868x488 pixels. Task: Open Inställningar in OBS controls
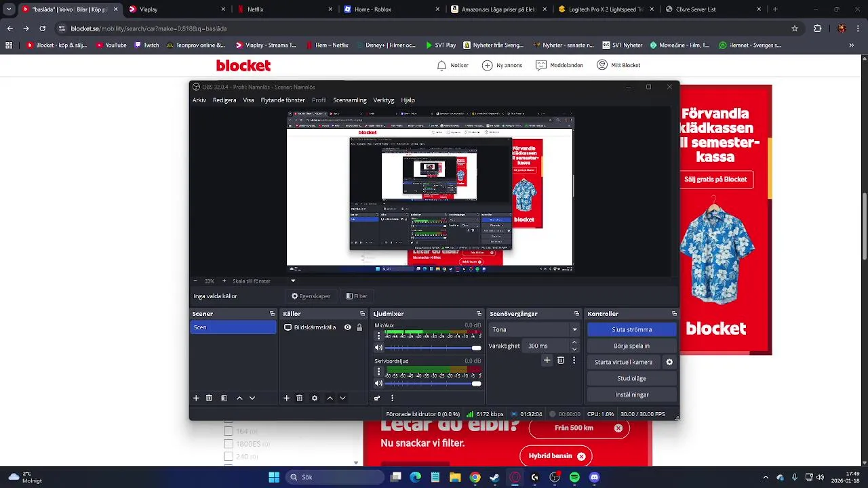pyautogui.click(x=631, y=394)
